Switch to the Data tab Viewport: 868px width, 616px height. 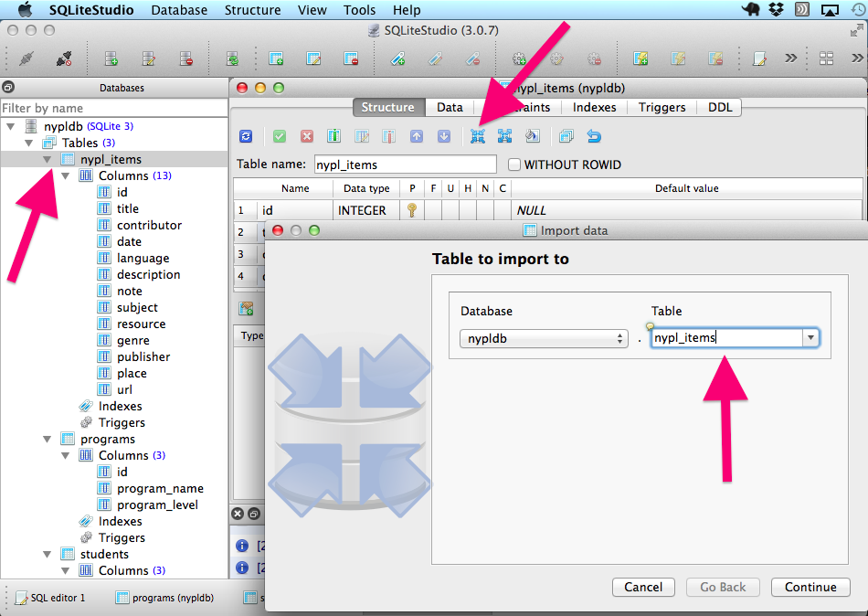coord(449,107)
